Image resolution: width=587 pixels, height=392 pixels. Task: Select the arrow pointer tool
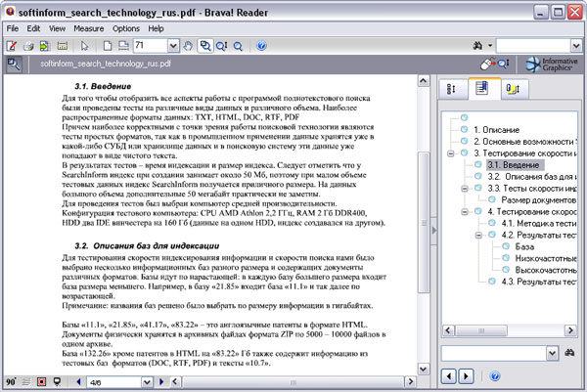(x=85, y=46)
